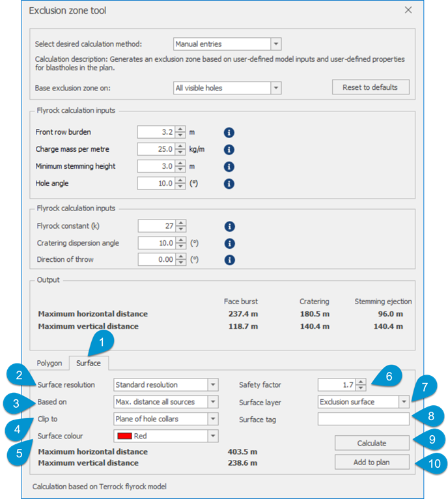Image resolution: width=448 pixels, height=499 pixels.
Task: Open info icon beside Charge mass per metre
Action: 229,150
